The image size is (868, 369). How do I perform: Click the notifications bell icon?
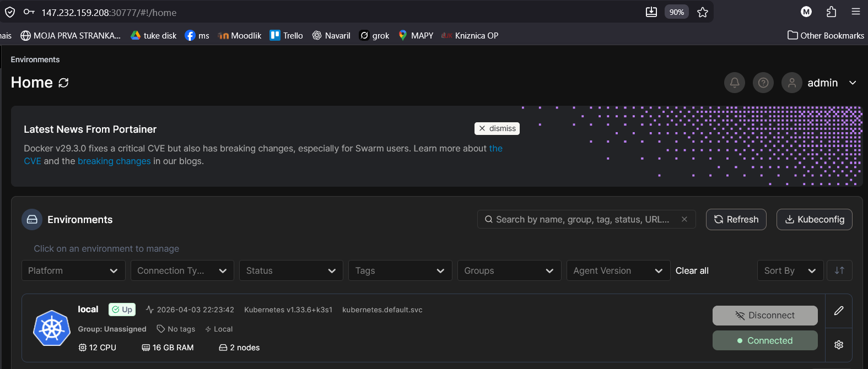coord(734,83)
